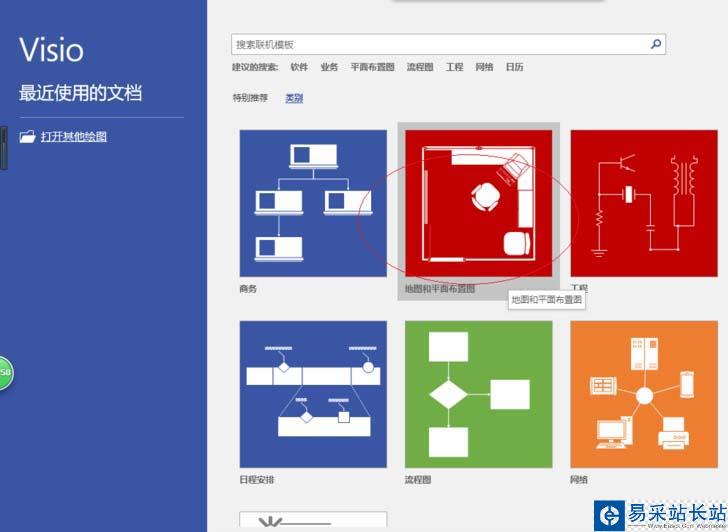
Task: Click the 日程安排 category label
Action: (x=257, y=480)
